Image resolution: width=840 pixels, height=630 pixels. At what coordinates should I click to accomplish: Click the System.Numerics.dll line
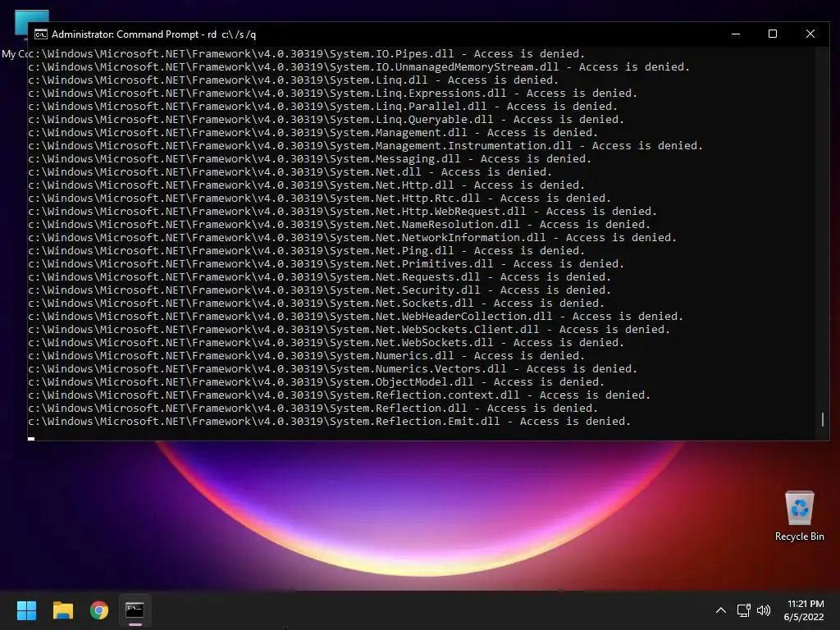[x=307, y=356]
